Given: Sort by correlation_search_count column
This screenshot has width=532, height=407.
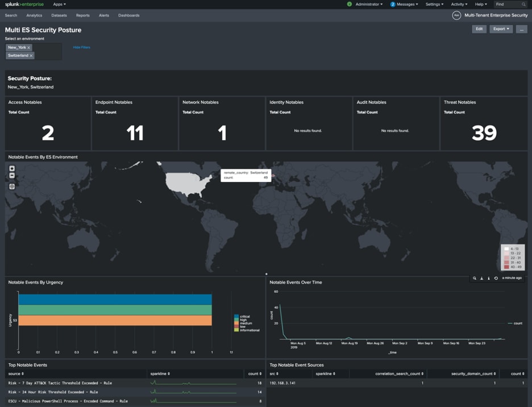Looking at the screenshot, I should (x=400, y=373).
